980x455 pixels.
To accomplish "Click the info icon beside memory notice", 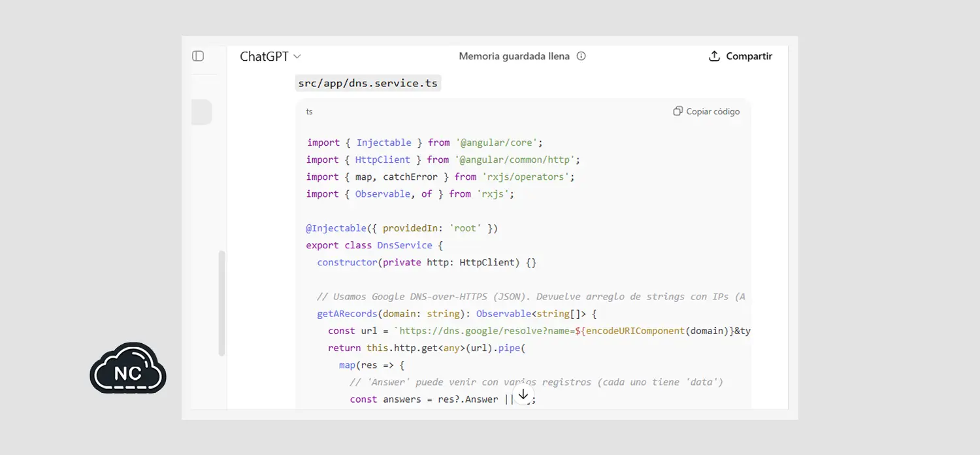I will click(581, 56).
